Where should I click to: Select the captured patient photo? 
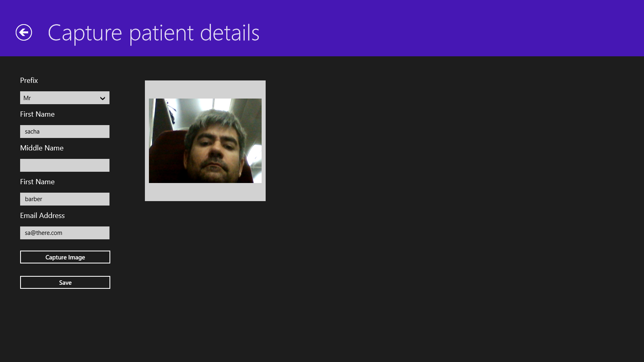point(205,141)
